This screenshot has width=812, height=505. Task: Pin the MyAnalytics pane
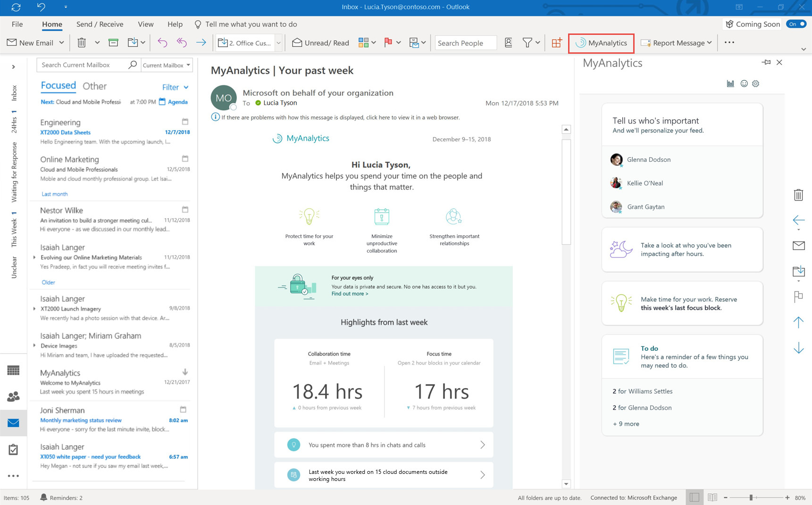coord(766,62)
